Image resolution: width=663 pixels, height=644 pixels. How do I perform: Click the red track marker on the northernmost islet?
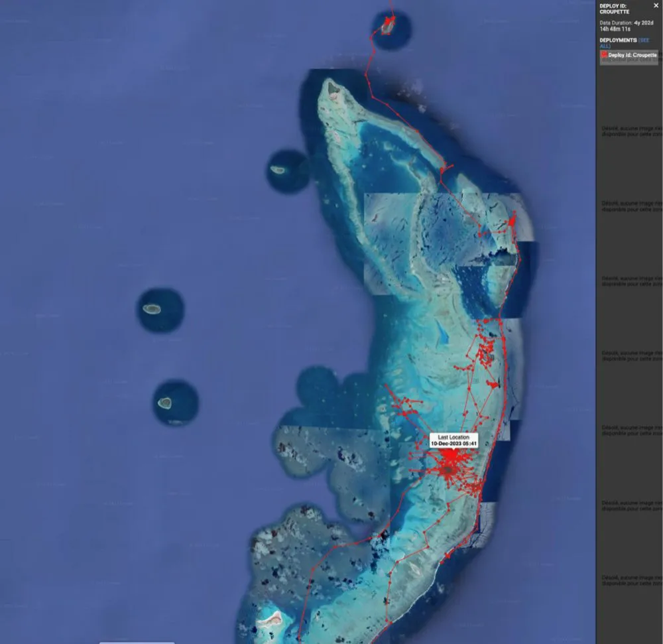tap(387, 25)
